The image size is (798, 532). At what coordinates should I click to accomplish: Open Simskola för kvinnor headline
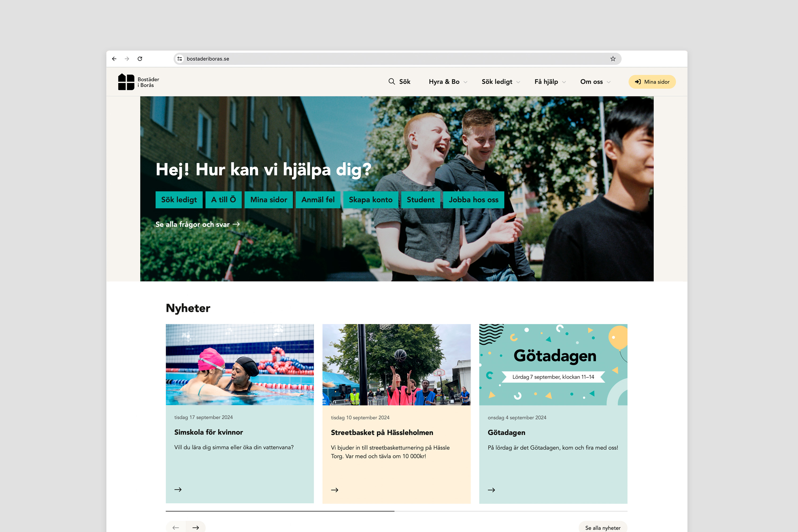coord(209,432)
